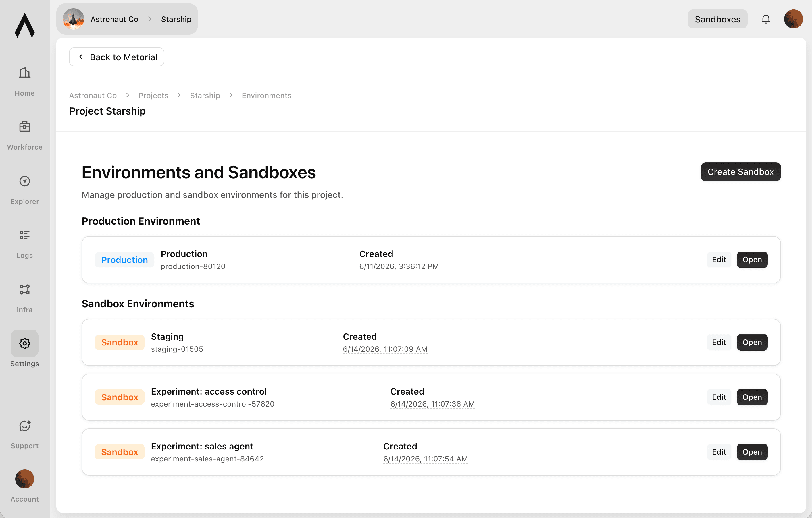
Task: Open the Workforce briefcase icon
Action: (25, 127)
